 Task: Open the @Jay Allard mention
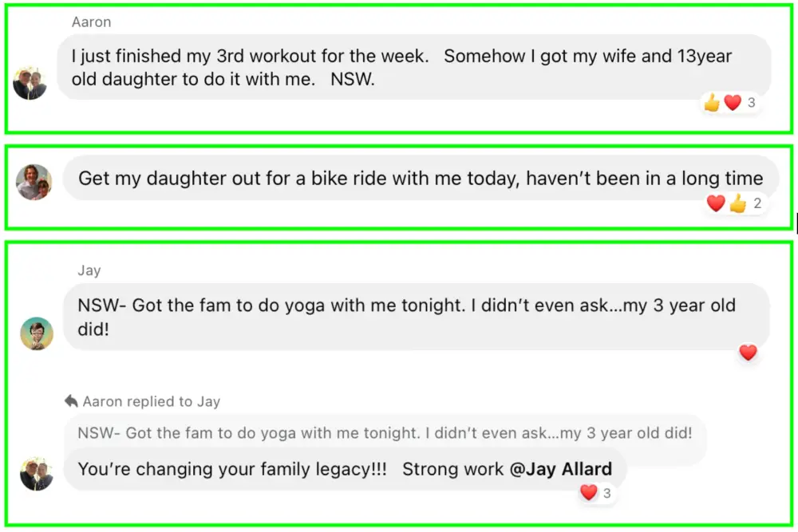(561, 469)
